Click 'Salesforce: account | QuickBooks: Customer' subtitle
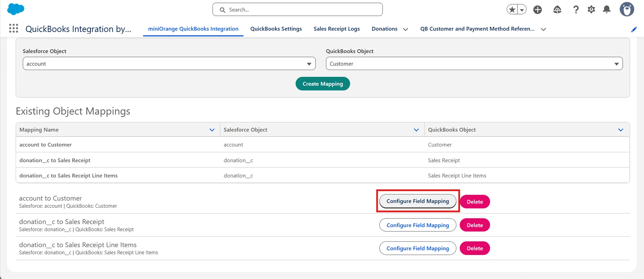Image resolution: width=644 pixels, height=279 pixels. pyautogui.click(x=68, y=206)
